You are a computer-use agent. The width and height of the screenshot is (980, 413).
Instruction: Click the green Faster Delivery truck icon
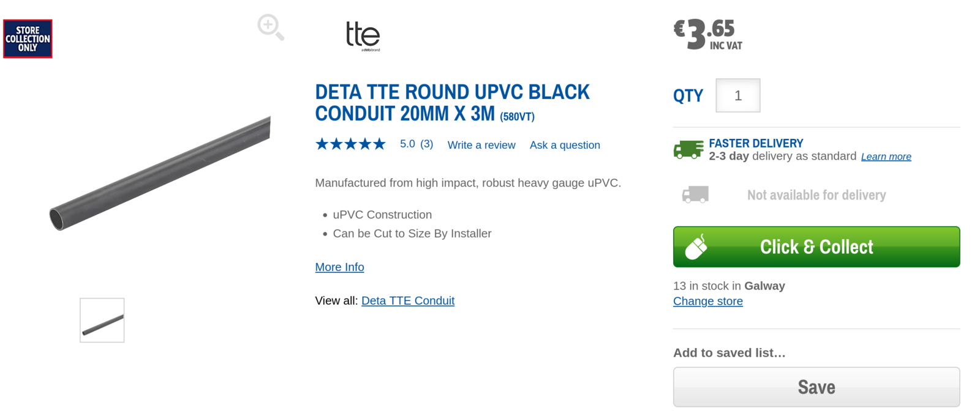(688, 149)
